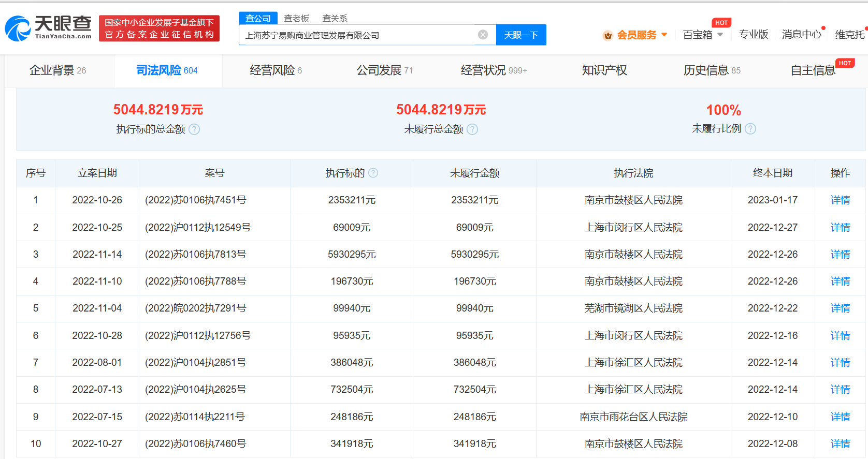This screenshot has width=868, height=459.
Task: Go to the 专业版 page
Action: pos(753,35)
